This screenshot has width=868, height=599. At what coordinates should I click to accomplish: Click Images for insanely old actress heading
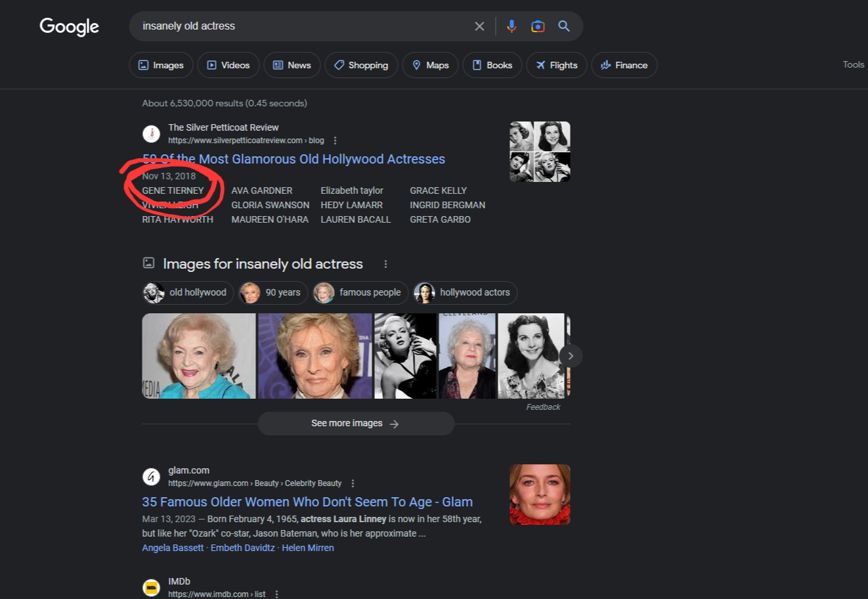coord(263,264)
